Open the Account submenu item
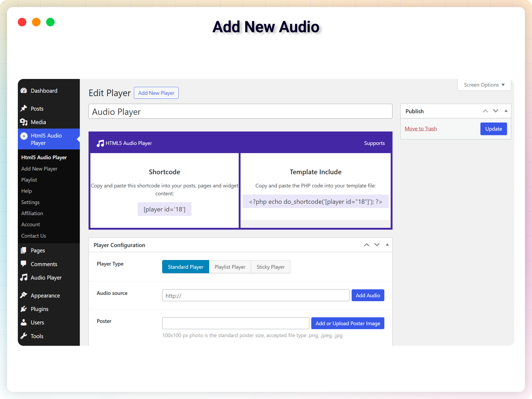Viewport: 532px width, 399px height. (x=31, y=224)
